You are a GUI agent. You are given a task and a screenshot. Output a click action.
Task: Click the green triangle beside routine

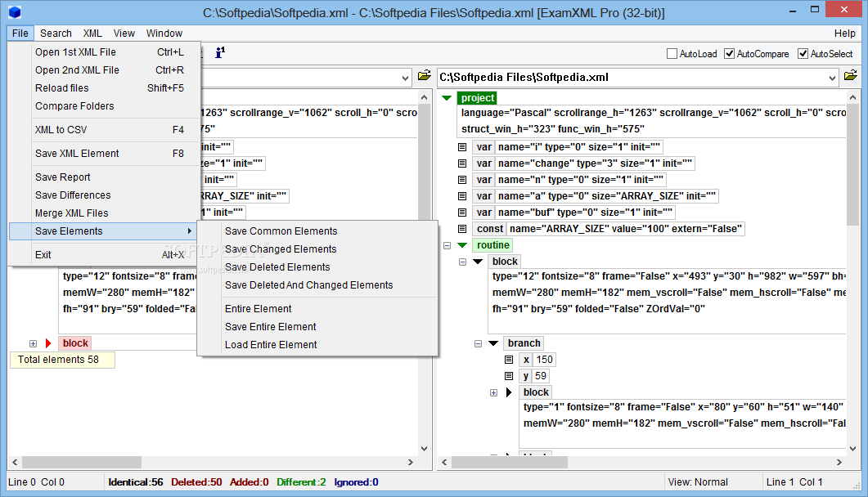[x=462, y=245]
